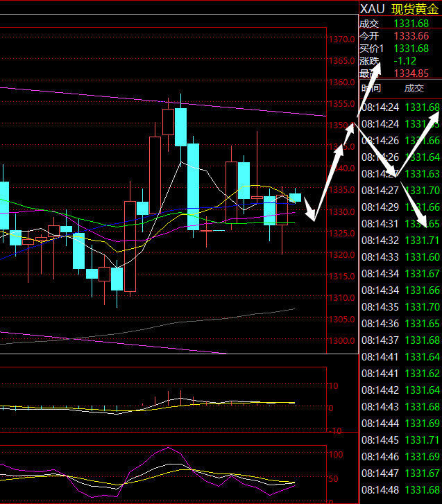Click the 最高 value 1334.85
Image resolution: width=442 pixels, height=504 pixels.
point(411,73)
